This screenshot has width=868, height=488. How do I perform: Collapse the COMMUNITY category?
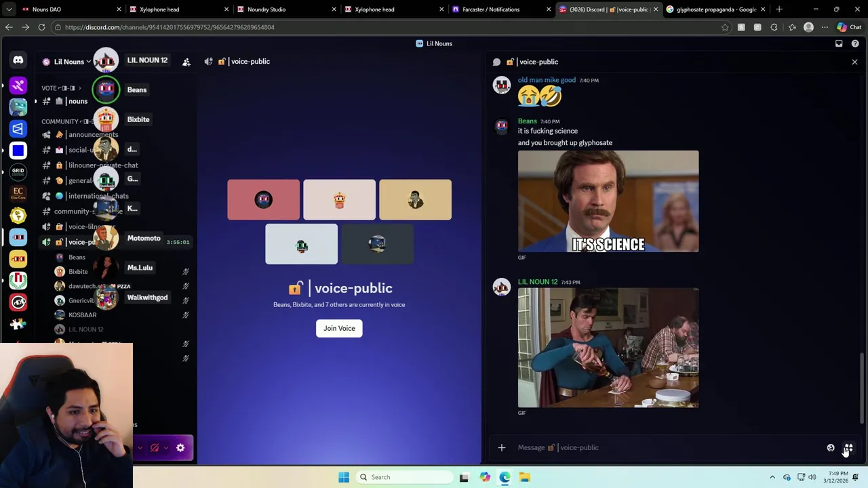click(66, 121)
